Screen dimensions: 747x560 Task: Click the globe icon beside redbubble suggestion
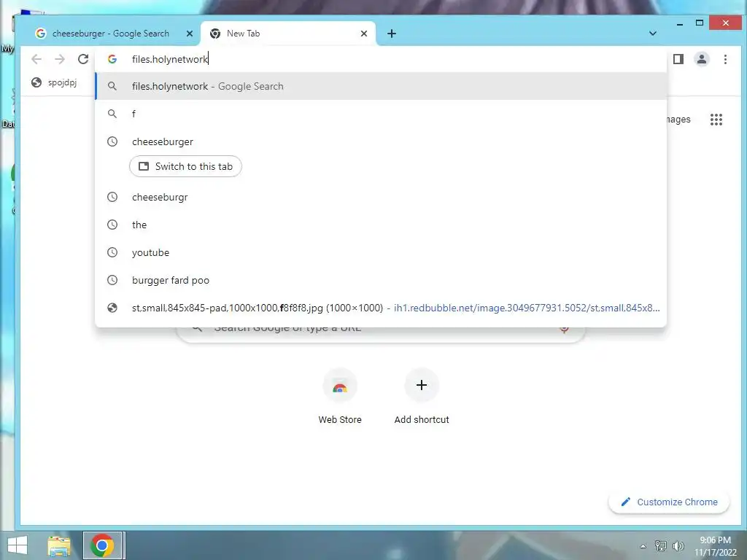point(112,308)
